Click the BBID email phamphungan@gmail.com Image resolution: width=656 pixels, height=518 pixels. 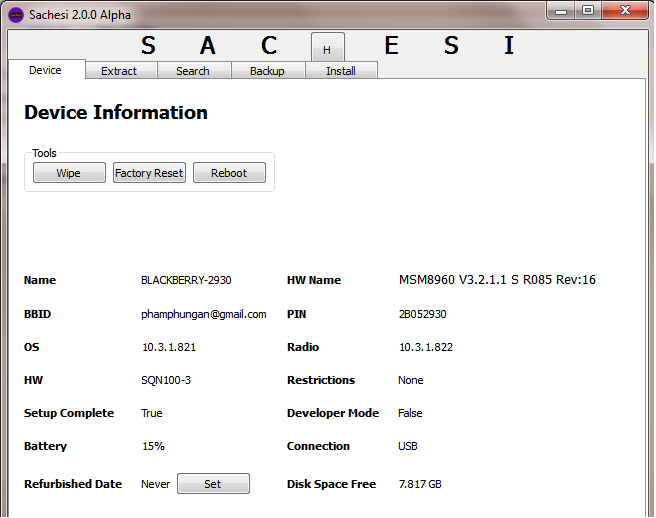[204, 314]
